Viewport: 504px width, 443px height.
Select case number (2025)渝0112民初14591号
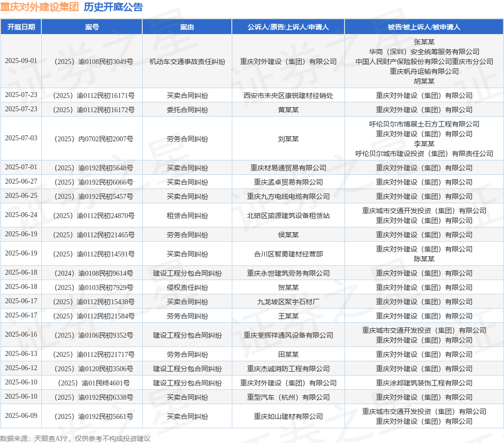[94, 254]
